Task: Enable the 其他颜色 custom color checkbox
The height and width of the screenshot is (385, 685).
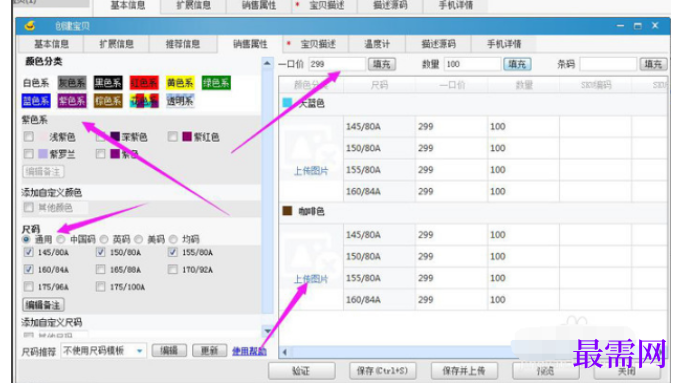Action: 29,207
